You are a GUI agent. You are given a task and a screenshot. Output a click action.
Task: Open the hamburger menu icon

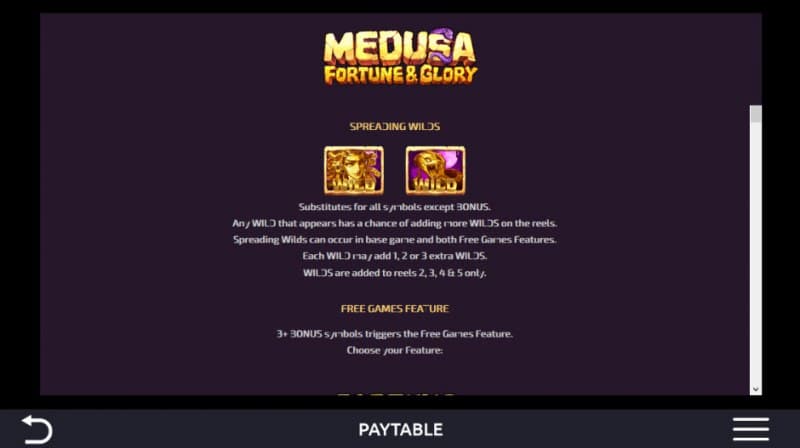751,429
